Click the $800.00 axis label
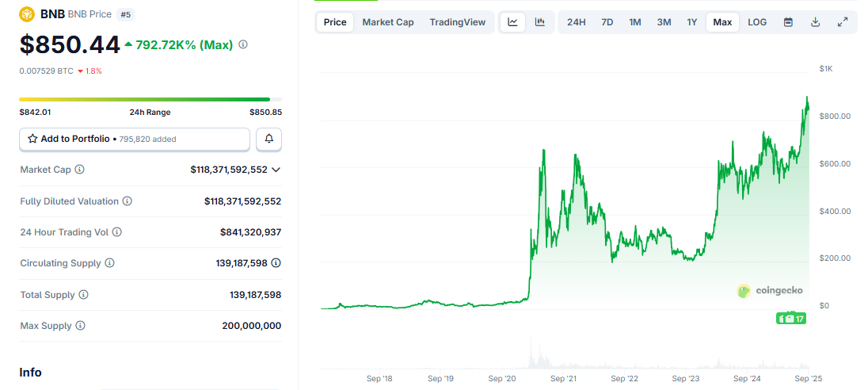Viewport: 868px width, 390px height. coord(835,117)
